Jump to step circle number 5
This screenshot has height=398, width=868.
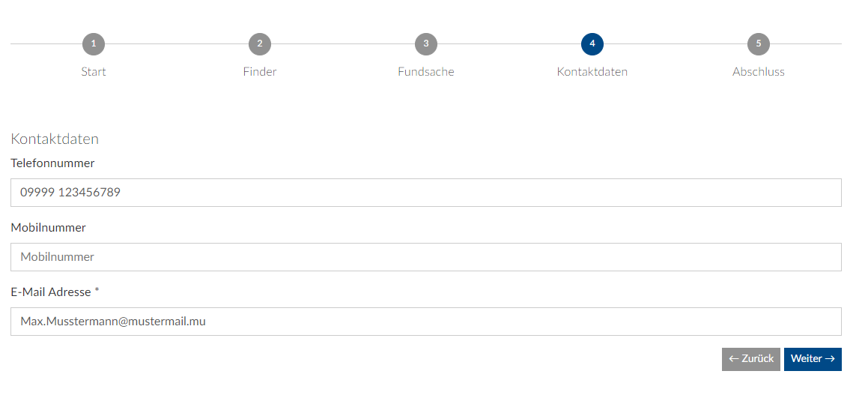[x=759, y=44]
